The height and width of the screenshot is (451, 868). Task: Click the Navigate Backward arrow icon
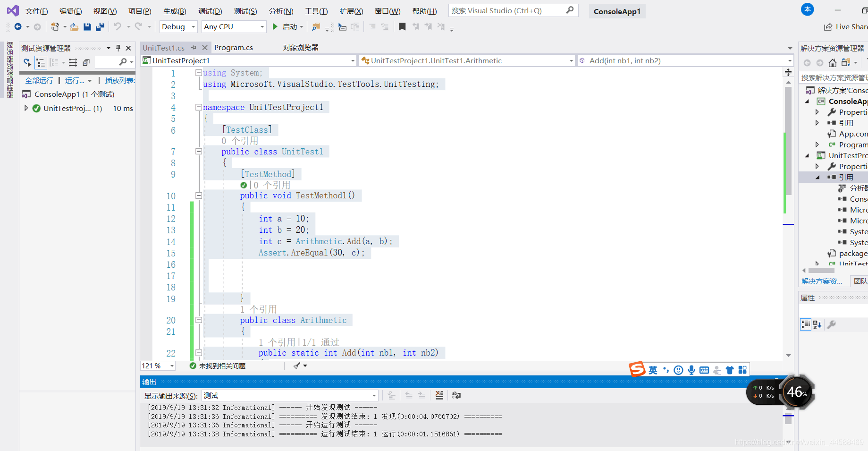pyautogui.click(x=18, y=27)
